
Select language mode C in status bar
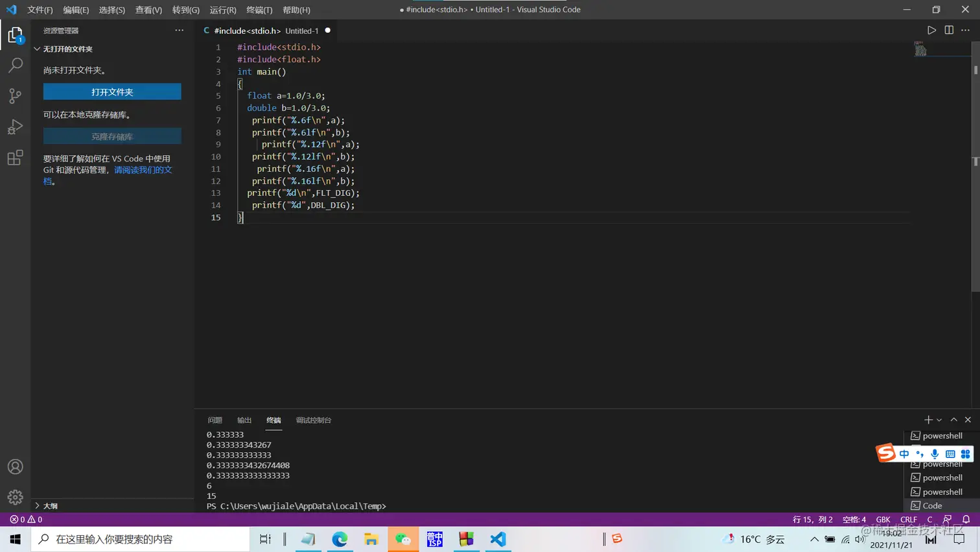(929, 520)
